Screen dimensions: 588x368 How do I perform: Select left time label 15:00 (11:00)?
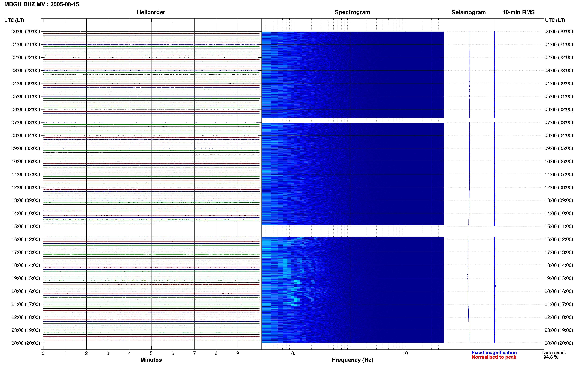coord(26,226)
